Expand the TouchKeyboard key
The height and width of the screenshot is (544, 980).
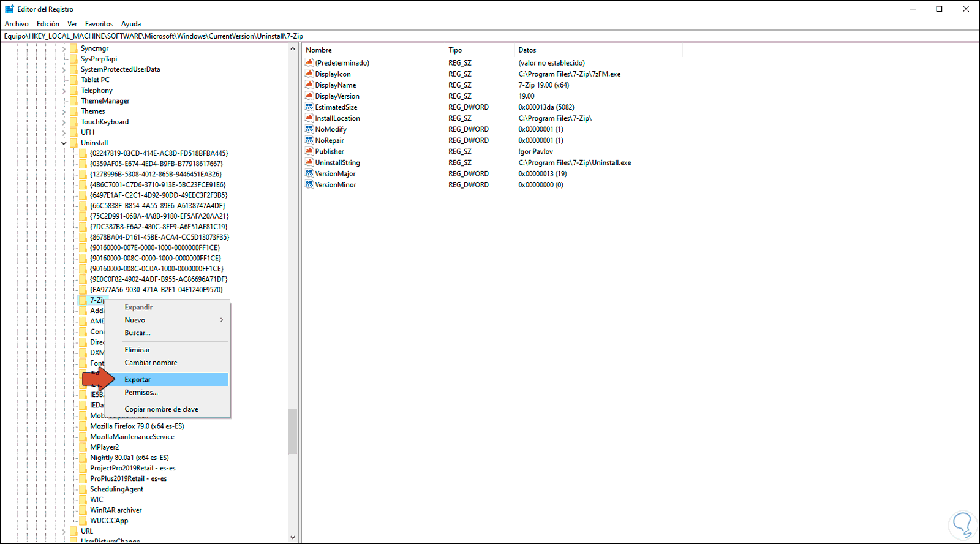point(64,121)
